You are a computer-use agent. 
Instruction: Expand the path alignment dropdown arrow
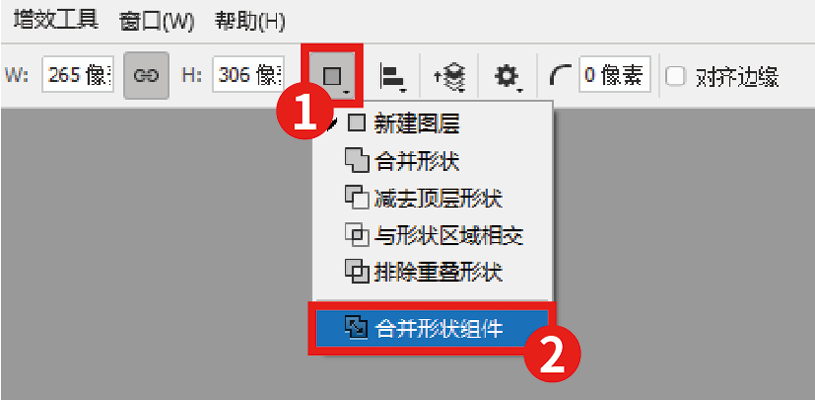tap(403, 90)
